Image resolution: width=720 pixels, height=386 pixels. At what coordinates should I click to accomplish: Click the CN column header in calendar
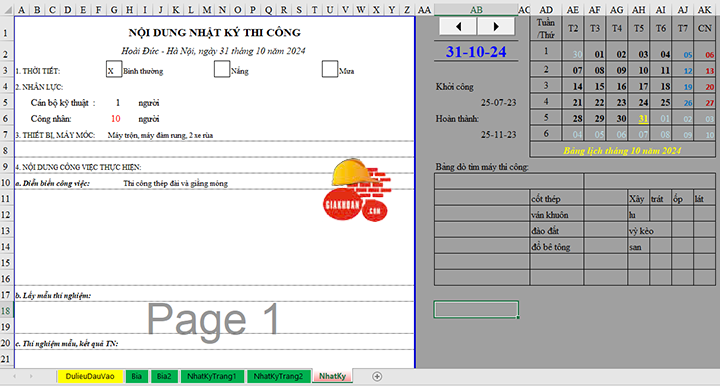click(704, 28)
